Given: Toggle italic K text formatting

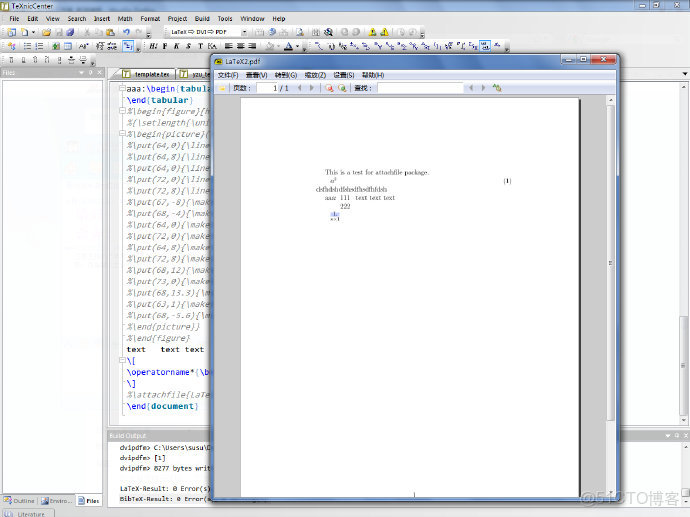Looking at the screenshot, I should click(x=176, y=46).
